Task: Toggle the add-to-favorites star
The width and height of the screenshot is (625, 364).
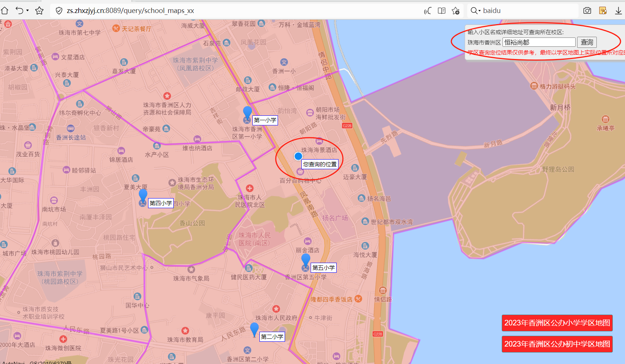Action: point(39,11)
